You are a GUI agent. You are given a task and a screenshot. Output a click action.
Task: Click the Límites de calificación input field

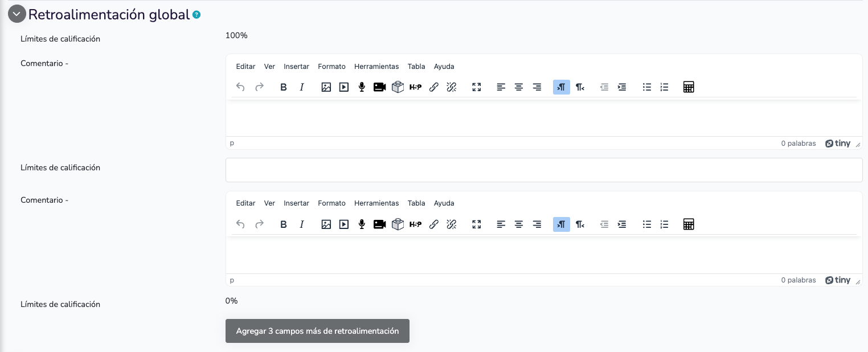pos(544,170)
